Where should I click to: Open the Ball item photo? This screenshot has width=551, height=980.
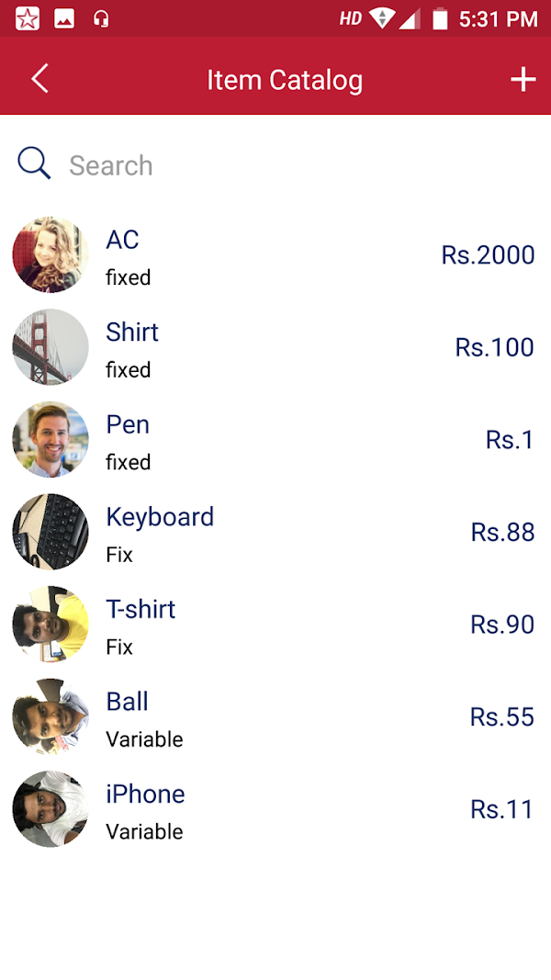pyautogui.click(x=51, y=716)
